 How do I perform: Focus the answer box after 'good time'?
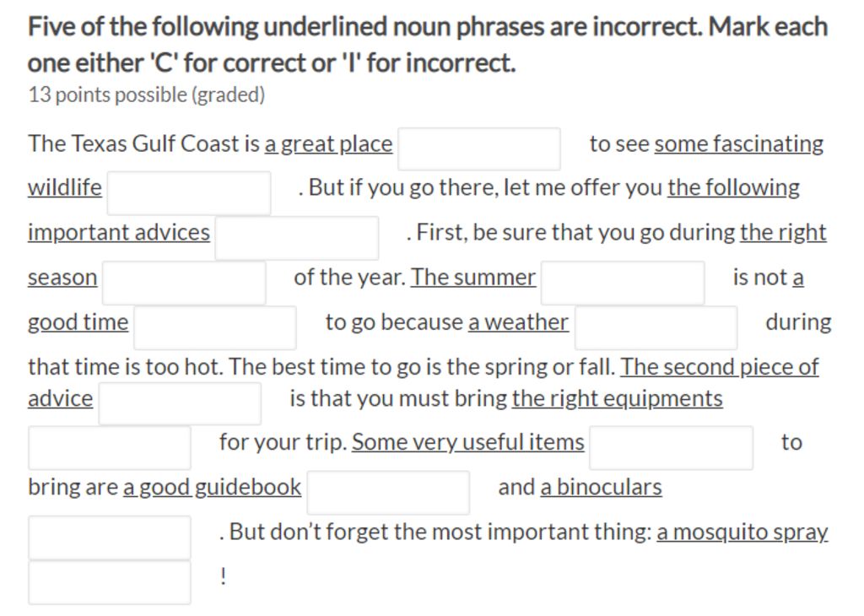[x=215, y=328]
